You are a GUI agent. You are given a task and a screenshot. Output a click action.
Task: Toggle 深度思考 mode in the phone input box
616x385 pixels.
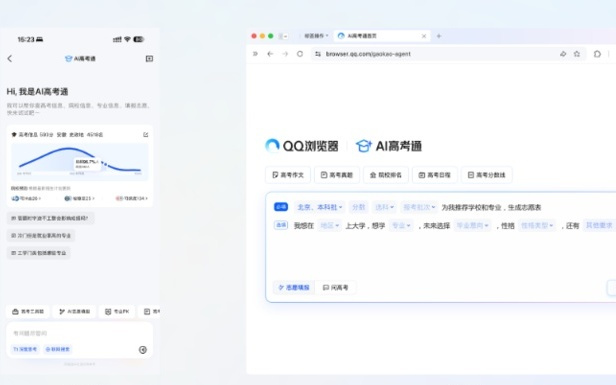coord(25,349)
